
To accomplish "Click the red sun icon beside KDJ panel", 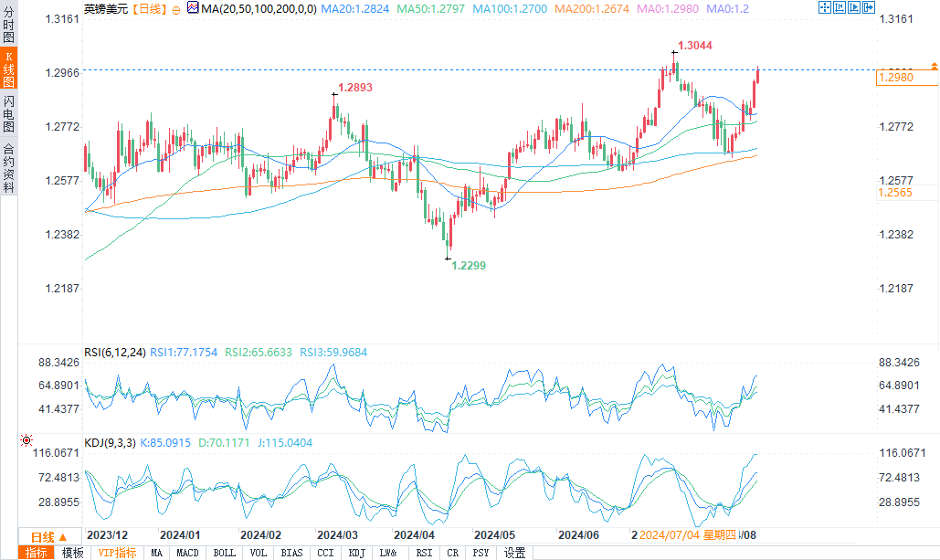I will pyautogui.click(x=26, y=440).
